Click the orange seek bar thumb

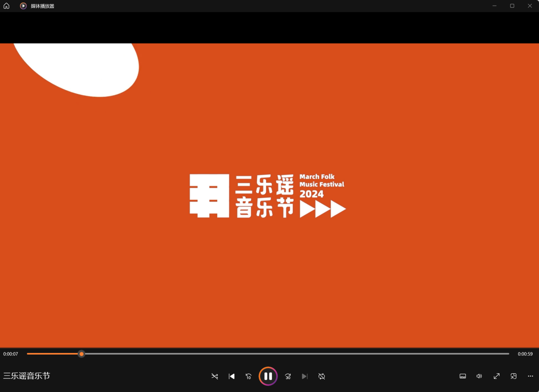click(x=82, y=354)
